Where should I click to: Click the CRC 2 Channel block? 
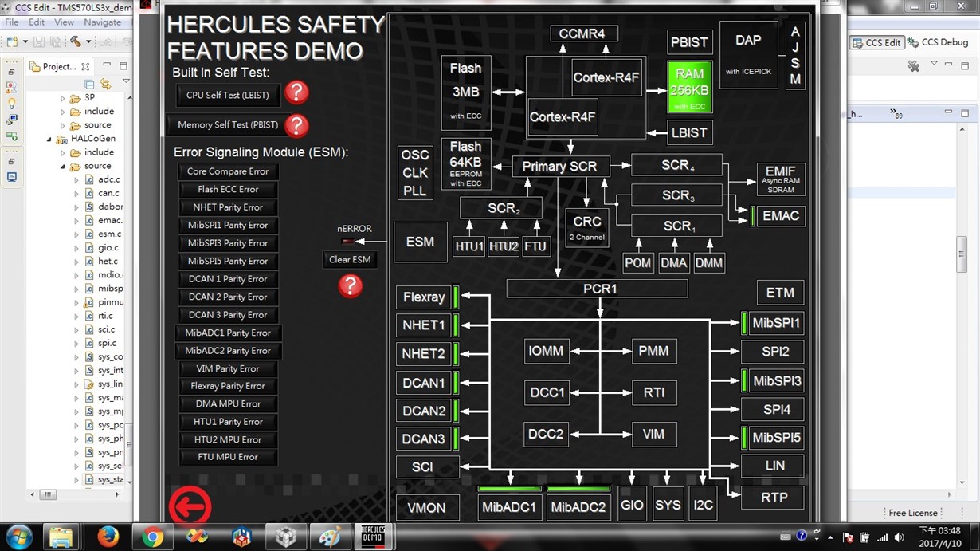587,228
